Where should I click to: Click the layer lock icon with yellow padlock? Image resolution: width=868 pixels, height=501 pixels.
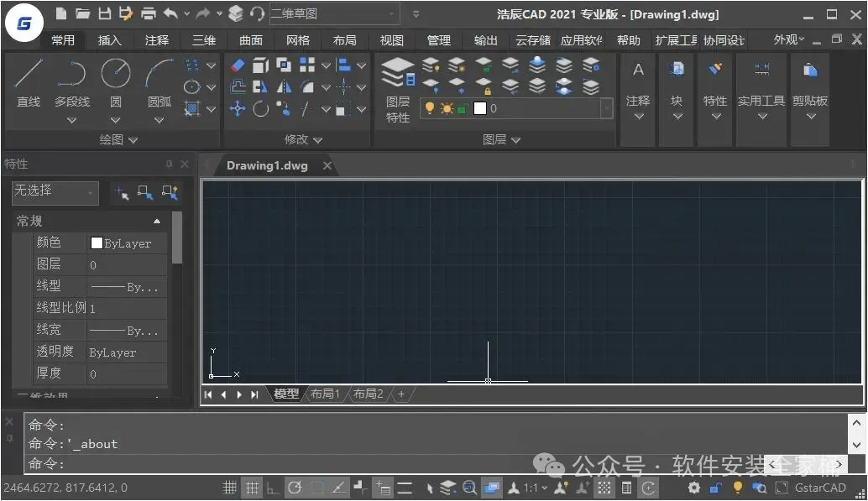coord(484,87)
